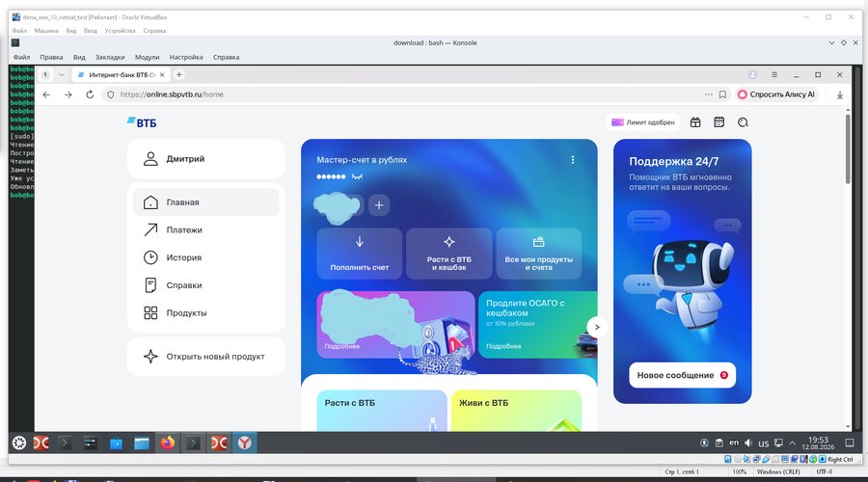868x482 pixels.
Task: Click the Платежи arrow icon in sidebar
Action: 150,229
